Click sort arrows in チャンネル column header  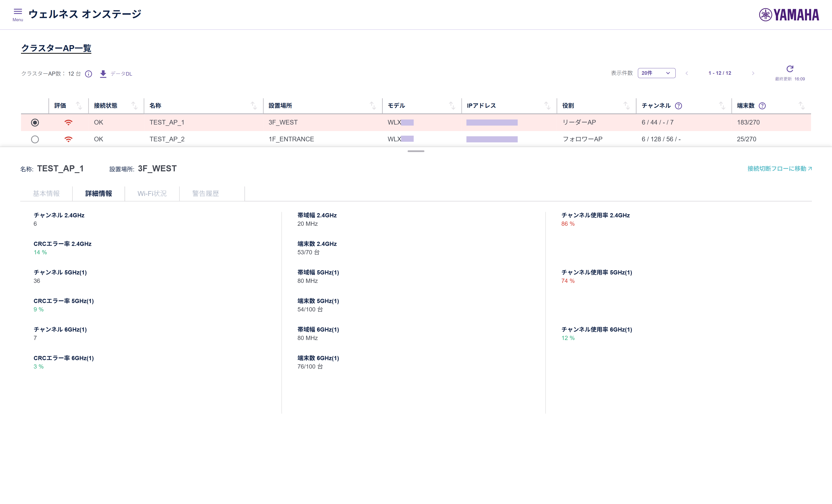point(722,106)
